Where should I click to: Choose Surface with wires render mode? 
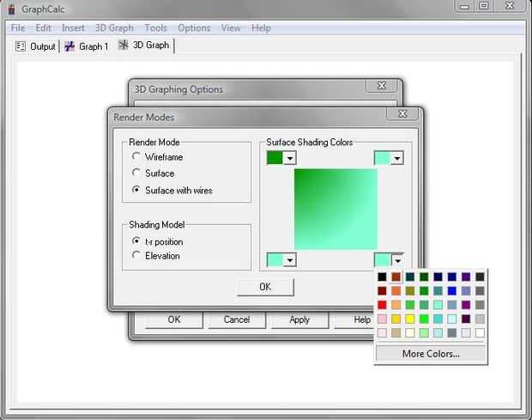136,190
